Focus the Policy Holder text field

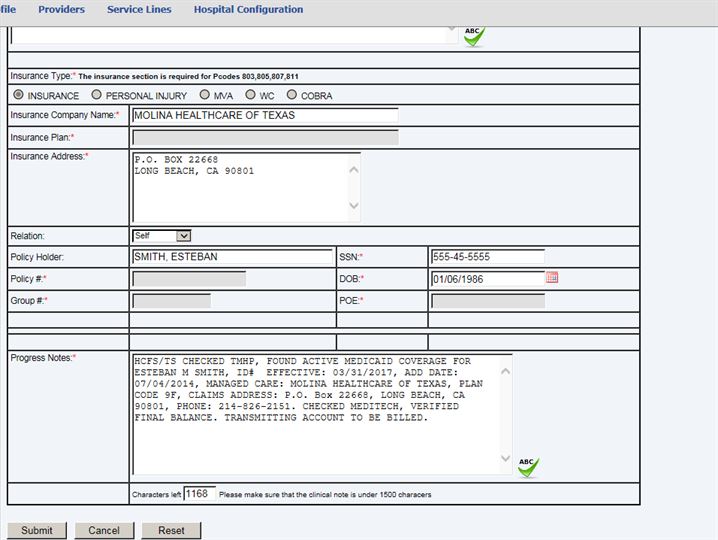pos(232,257)
